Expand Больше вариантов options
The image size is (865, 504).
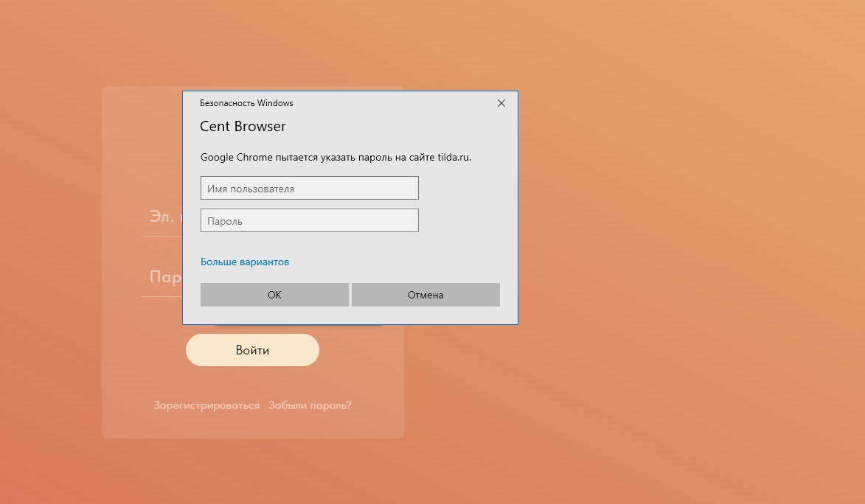[x=245, y=262]
